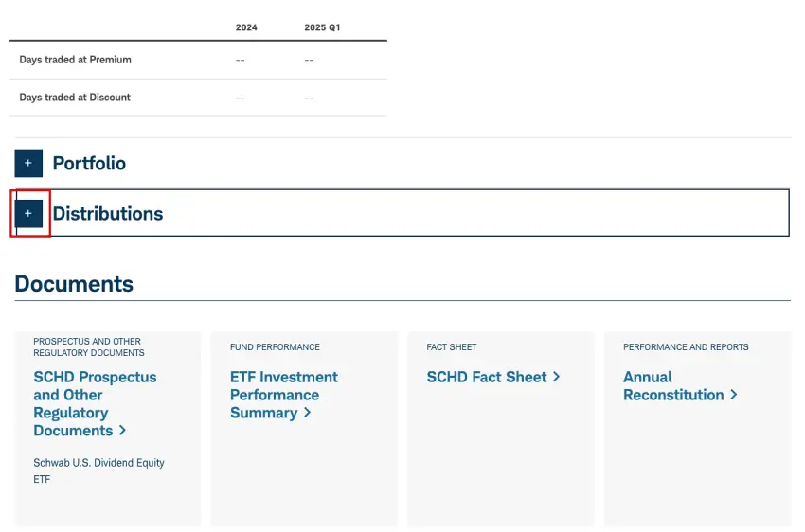
Task: Click the FACT SHEET card label
Action: pyautogui.click(x=451, y=347)
